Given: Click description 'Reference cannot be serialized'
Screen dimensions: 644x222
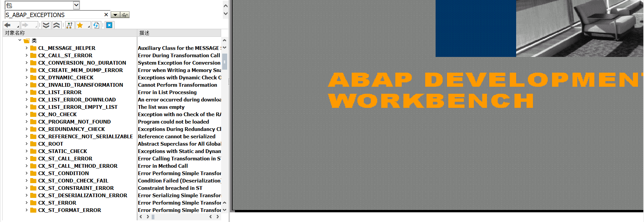Looking at the screenshot, I should (x=177, y=136).
